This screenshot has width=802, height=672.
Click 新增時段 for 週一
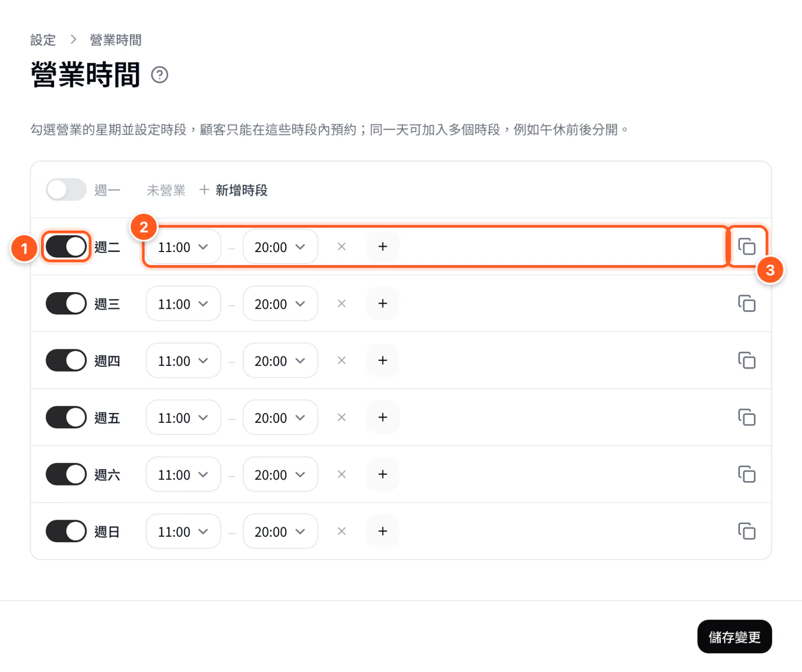coord(234,190)
